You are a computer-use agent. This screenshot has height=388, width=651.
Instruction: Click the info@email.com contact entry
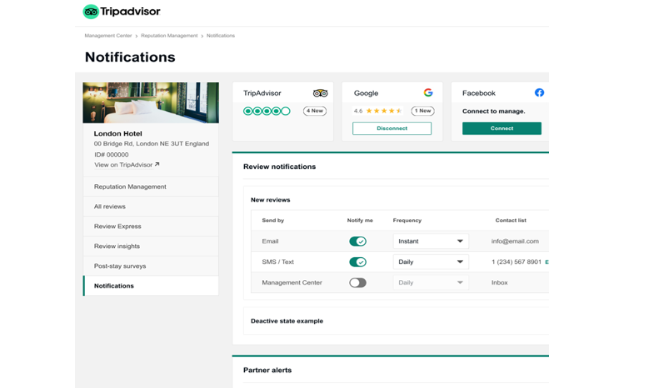pos(515,241)
